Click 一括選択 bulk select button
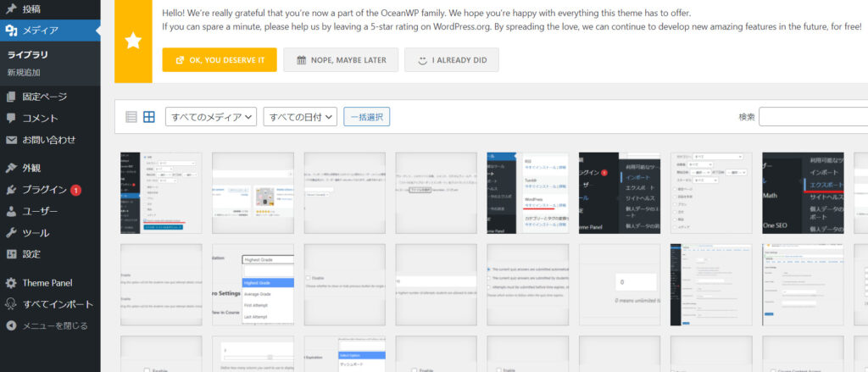This screenshot has height=372, width=868. point(366,117)
